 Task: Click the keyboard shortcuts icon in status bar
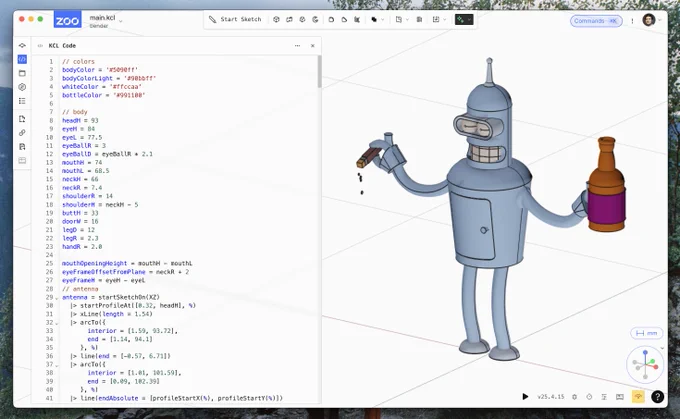604,396
